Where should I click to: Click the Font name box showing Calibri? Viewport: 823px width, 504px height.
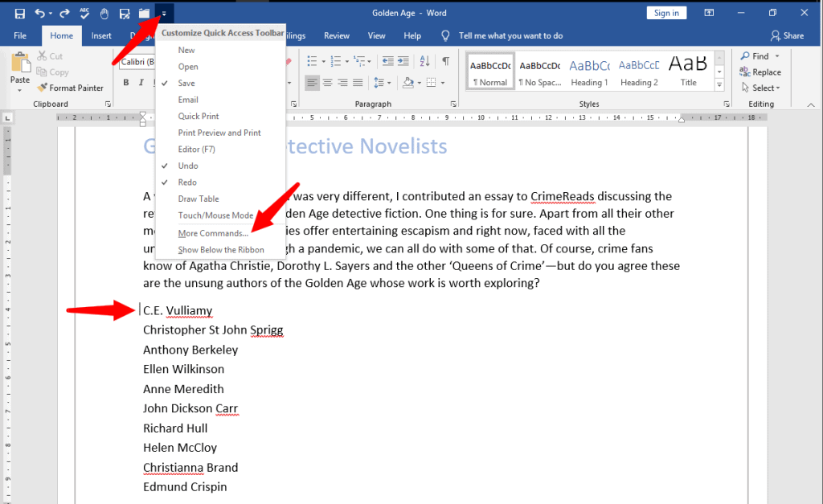pos(137,62)
